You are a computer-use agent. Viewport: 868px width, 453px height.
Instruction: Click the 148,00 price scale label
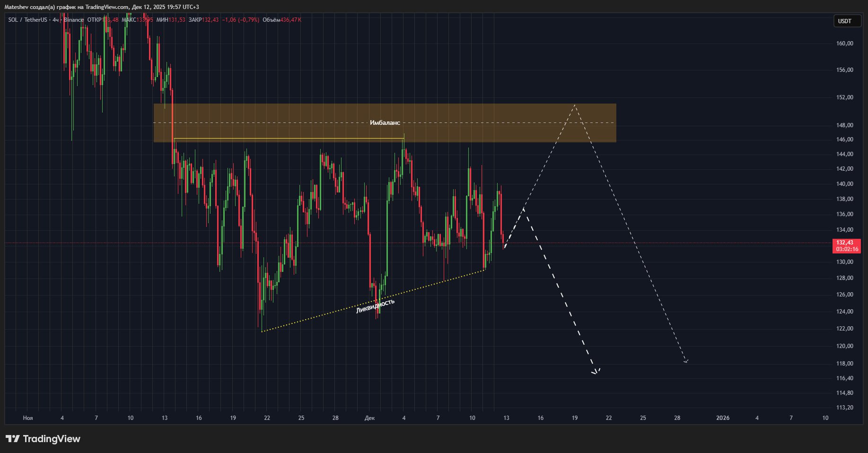tap(844, 125)
